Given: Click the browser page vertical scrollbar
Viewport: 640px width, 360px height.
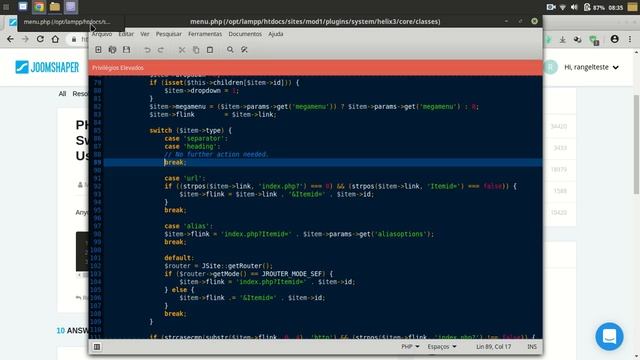Looking at the screenshot, I should pos(636,144).
